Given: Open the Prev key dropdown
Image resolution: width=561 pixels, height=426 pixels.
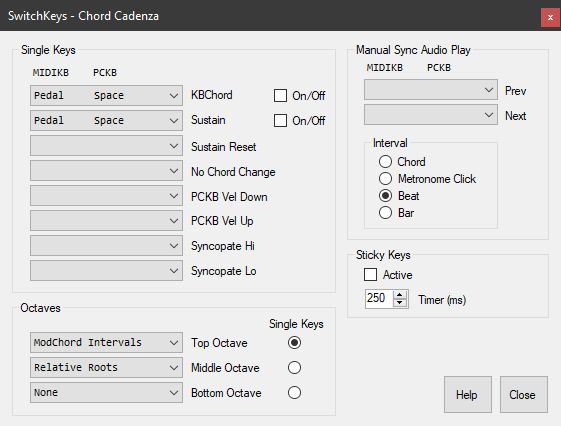Looking at the screenshot, I should coord(431,90).
